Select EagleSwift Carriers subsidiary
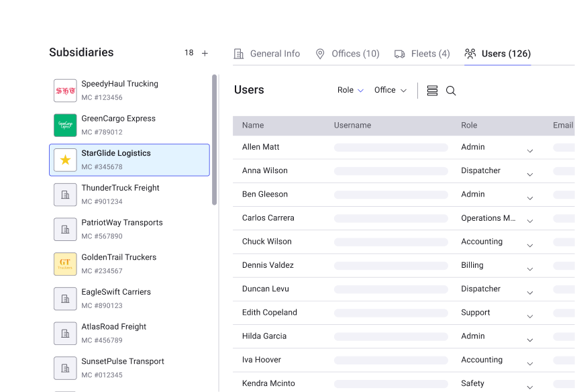575x392 pixels. click(x=129, y=299)
